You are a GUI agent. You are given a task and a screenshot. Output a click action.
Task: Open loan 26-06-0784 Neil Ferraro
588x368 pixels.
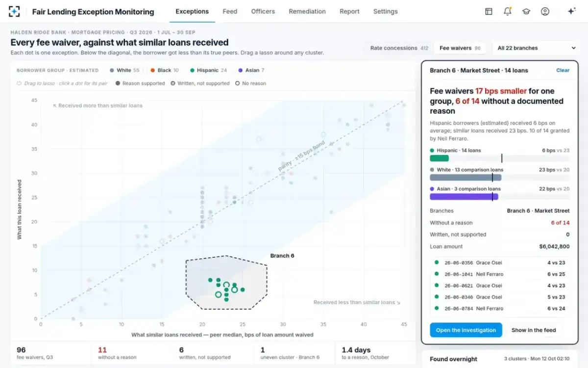tap(500, 309)
